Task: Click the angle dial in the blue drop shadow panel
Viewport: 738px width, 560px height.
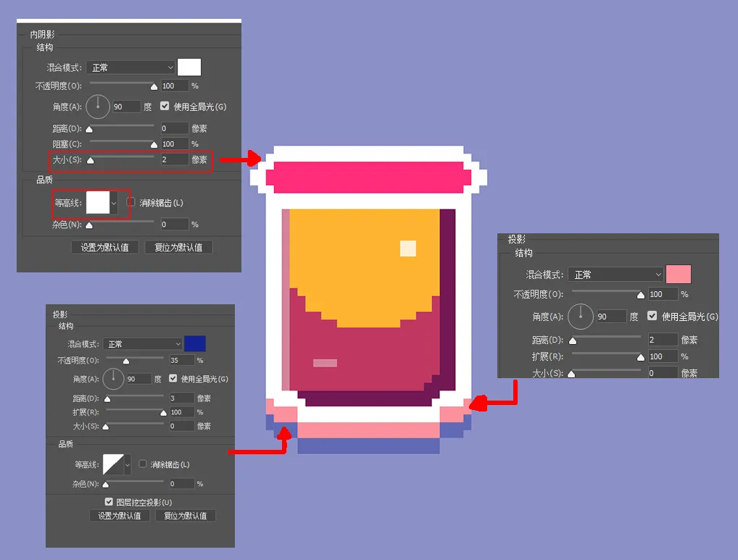Action: (x=114, y=378)
